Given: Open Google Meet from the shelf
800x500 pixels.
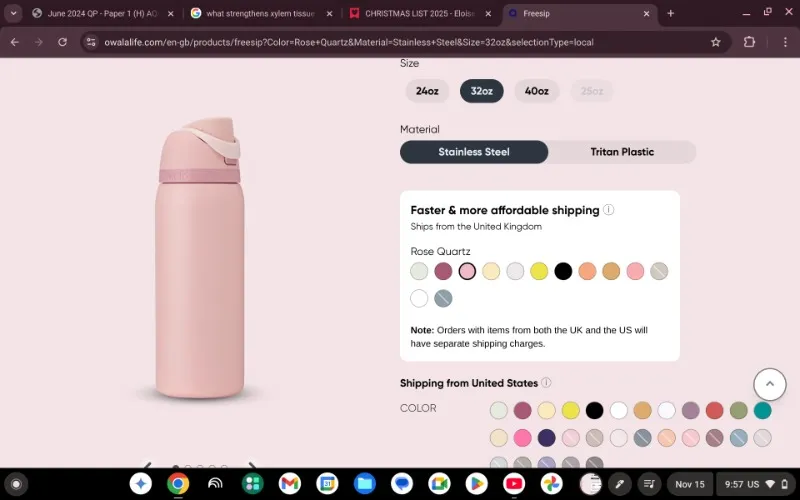Looking at the screenshot, I should [x=439, y=484].
